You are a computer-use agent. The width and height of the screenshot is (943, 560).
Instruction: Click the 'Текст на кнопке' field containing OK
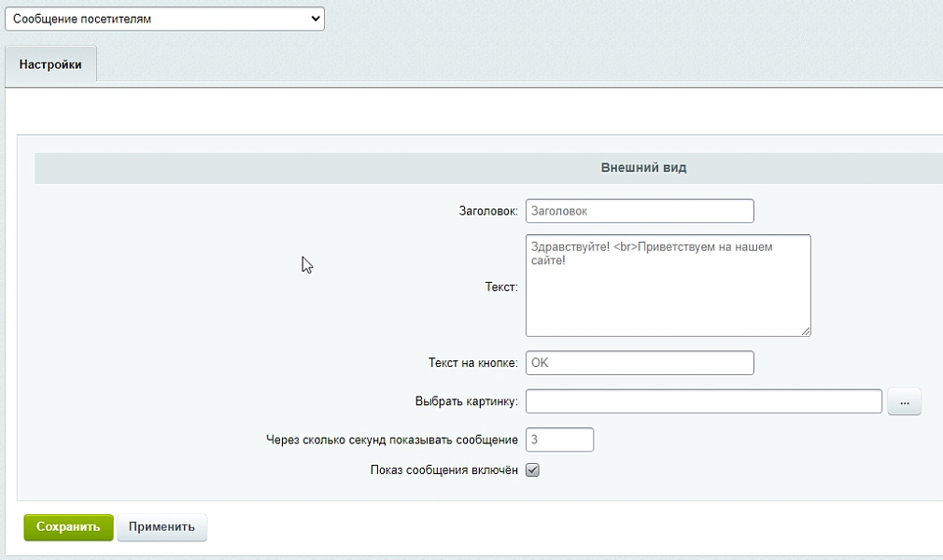tap(640, 362)
